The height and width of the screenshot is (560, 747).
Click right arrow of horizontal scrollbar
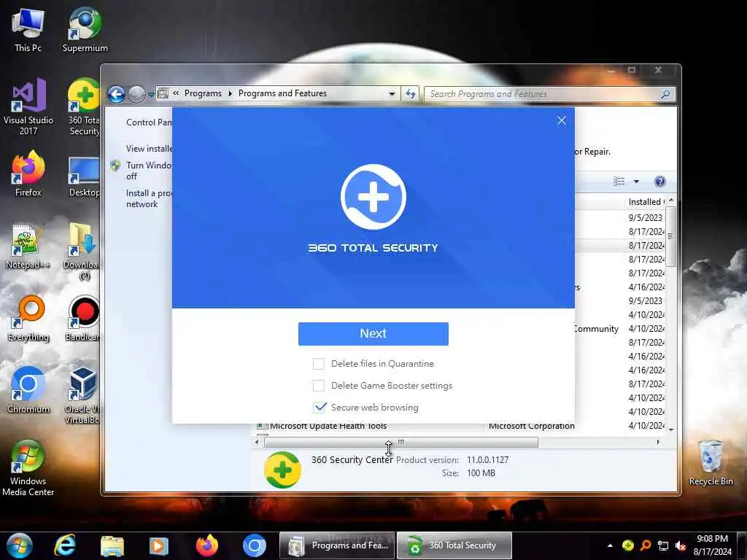(x=658, y=442)
